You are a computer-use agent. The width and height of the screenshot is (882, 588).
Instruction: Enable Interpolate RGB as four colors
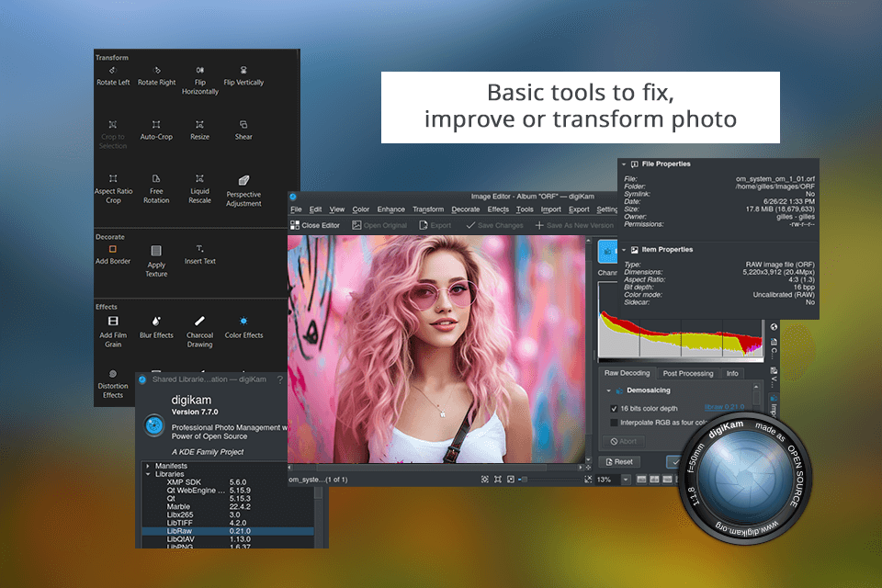(x=614, y=423)
